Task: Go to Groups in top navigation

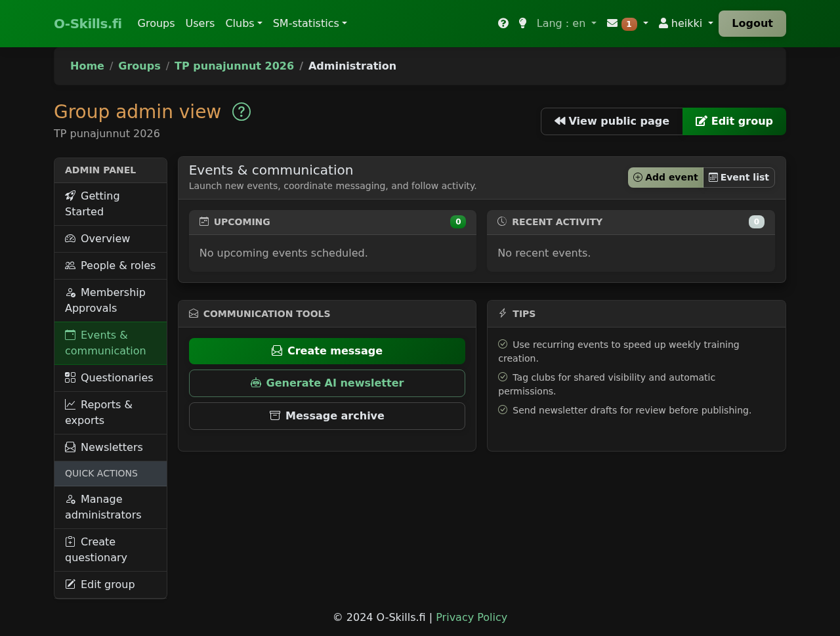Action: pos(156,24)
